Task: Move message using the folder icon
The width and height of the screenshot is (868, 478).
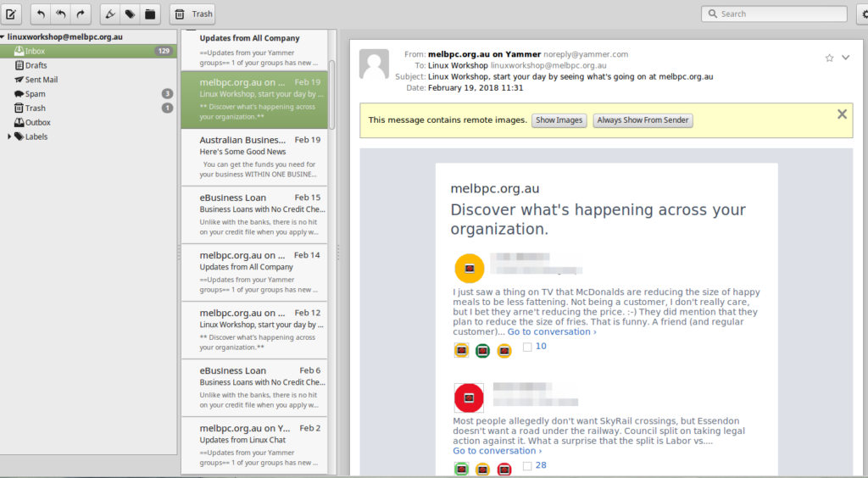Action: [150, 14]
